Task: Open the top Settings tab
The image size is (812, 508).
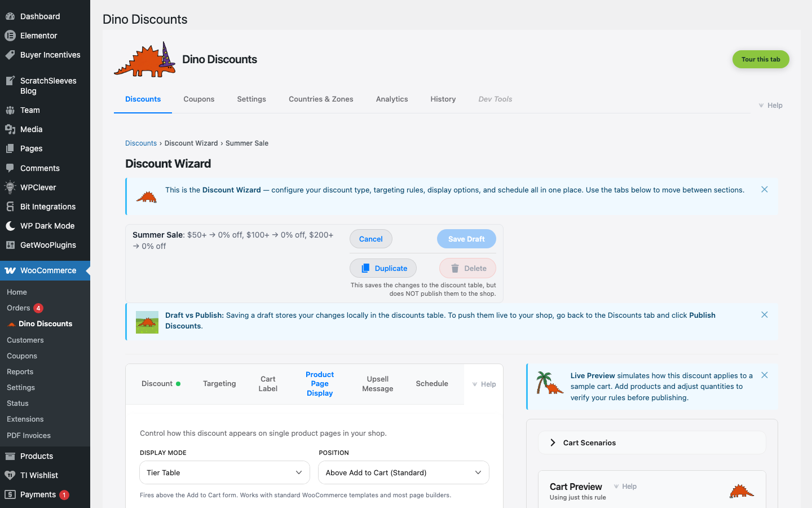Action: pyautogui.click(x=251, y=99)
